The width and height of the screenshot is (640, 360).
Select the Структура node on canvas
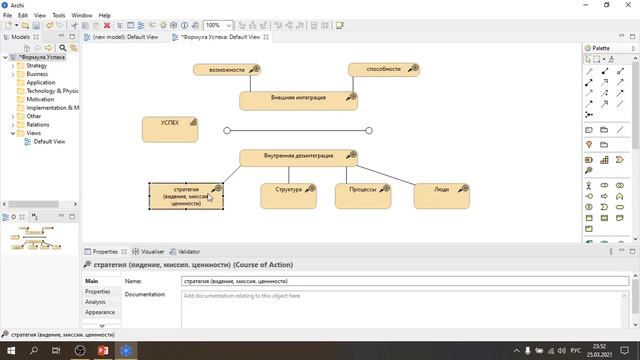[x=289, y=196]
